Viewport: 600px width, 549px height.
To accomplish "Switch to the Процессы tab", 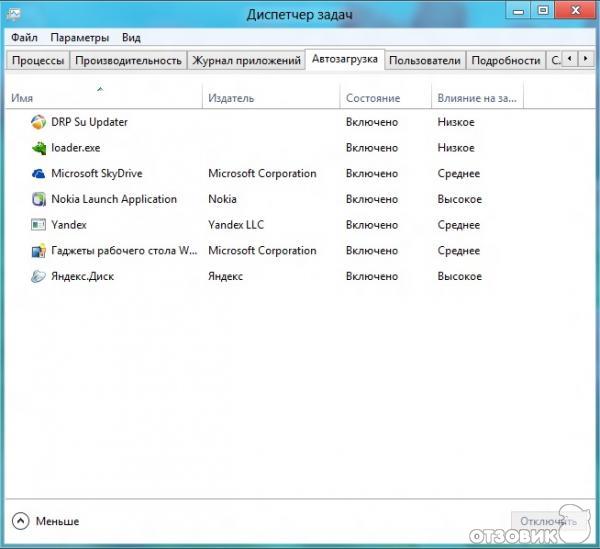I will 38,60.
